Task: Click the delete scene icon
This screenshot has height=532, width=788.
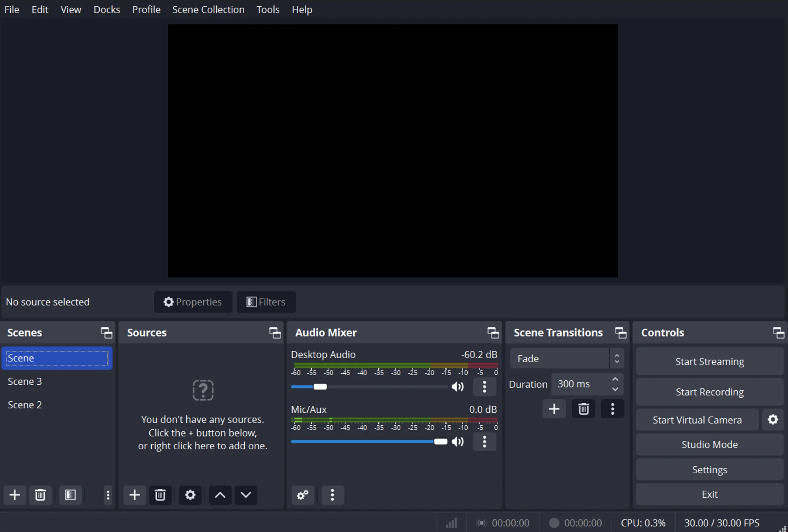Action: tap(40, 495)
